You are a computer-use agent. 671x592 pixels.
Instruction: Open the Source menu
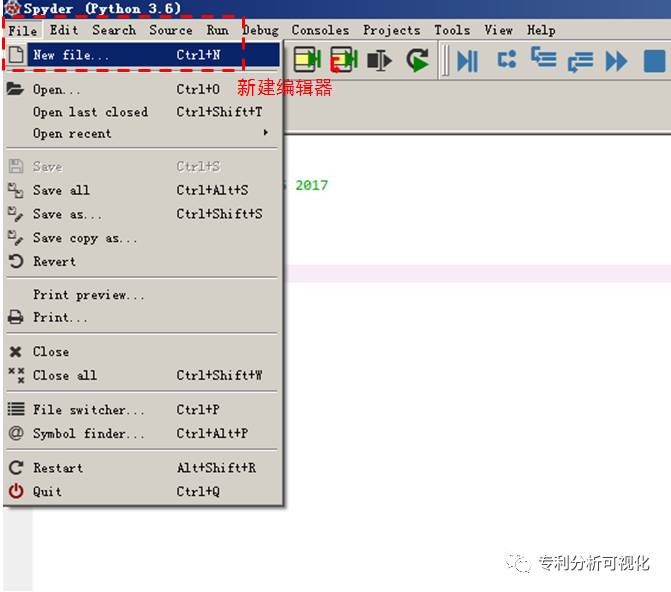click(171, 30)
